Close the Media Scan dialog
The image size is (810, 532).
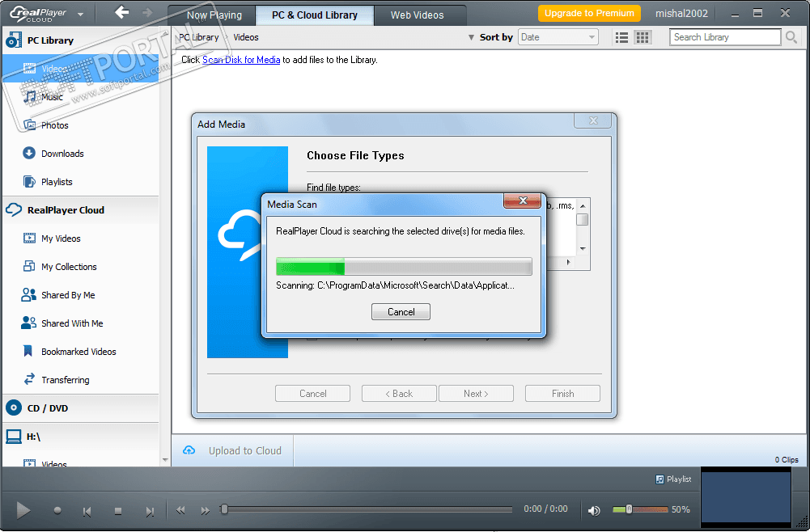[x=522, y=201]
